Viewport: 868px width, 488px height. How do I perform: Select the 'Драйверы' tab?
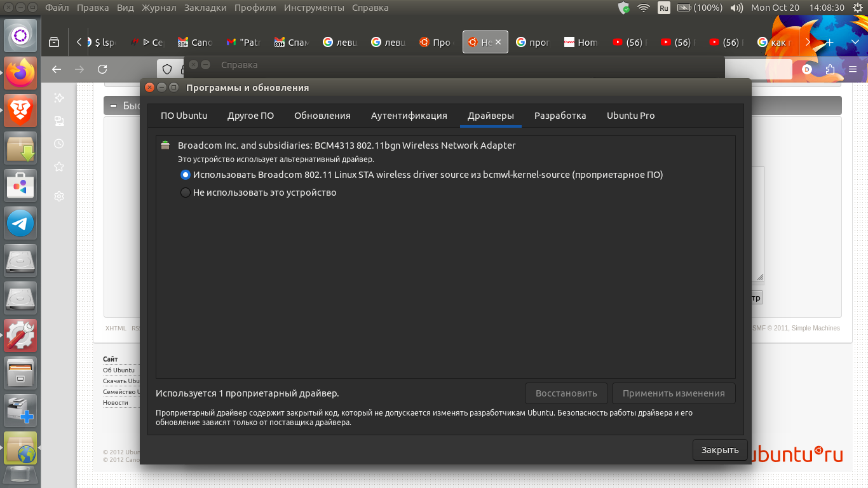pos(491,116)
